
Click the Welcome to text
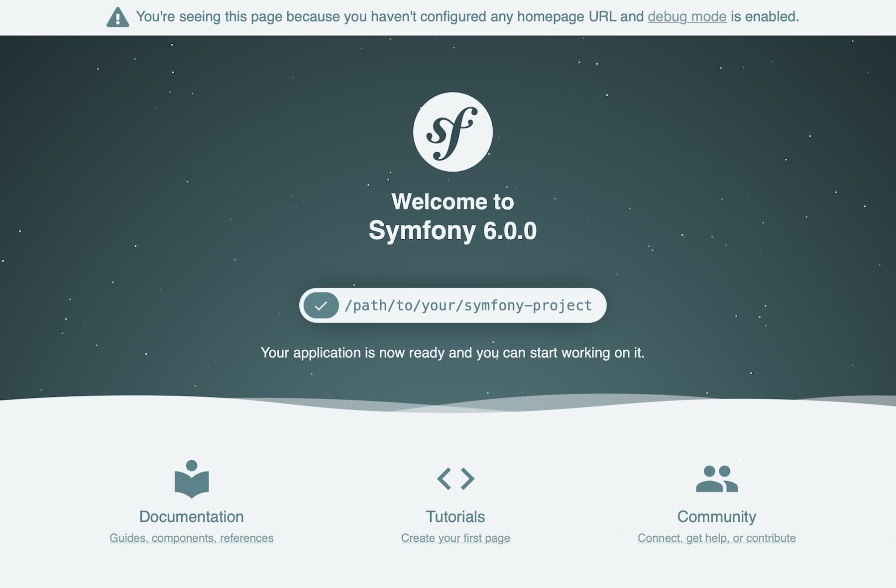click(452, 202)
